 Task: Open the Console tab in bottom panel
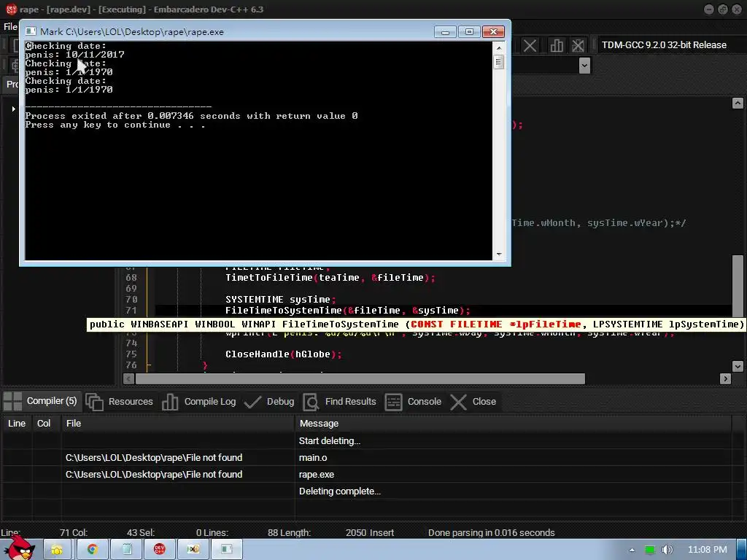point(413,402)
